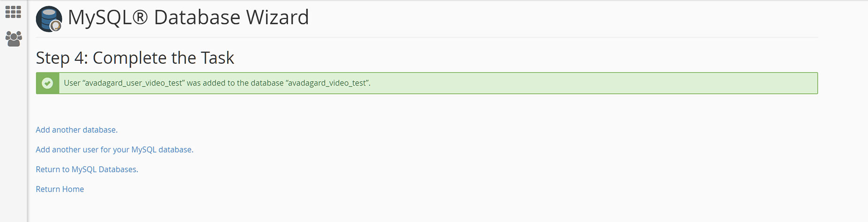Click the MySQL Database Wizard database icon
This screenshot has height=222, width=868.
pos(49,19)
